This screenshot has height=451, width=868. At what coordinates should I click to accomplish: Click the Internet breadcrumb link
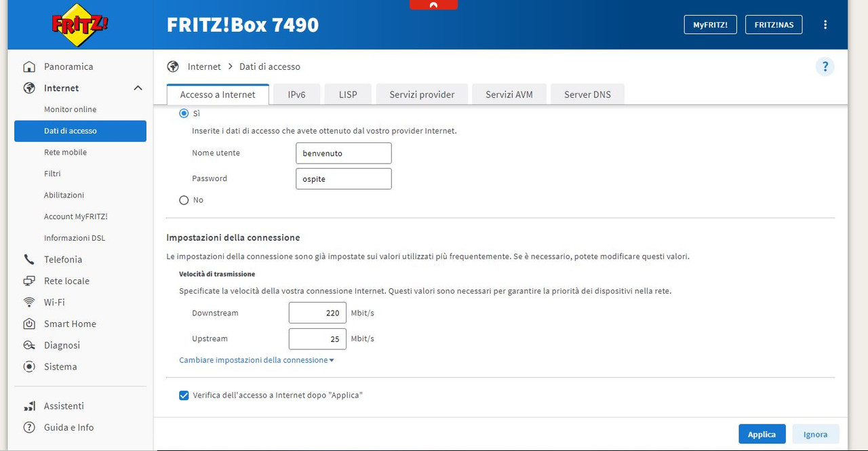pos(204,66)
